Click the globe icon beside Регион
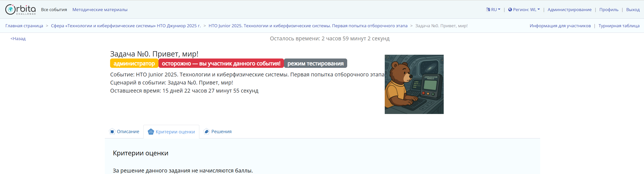Viewport: 644px width, 174px height. (510, 10)
